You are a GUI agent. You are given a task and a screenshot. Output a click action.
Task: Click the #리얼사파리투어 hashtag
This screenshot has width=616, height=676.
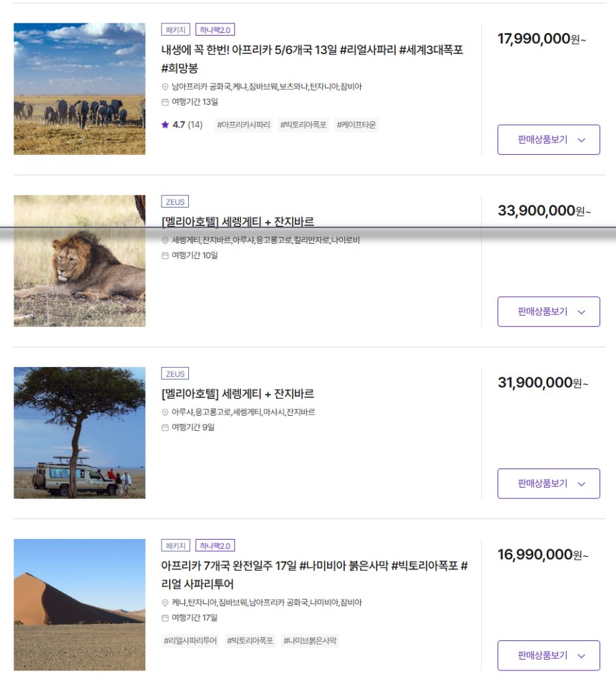point(190,640)
